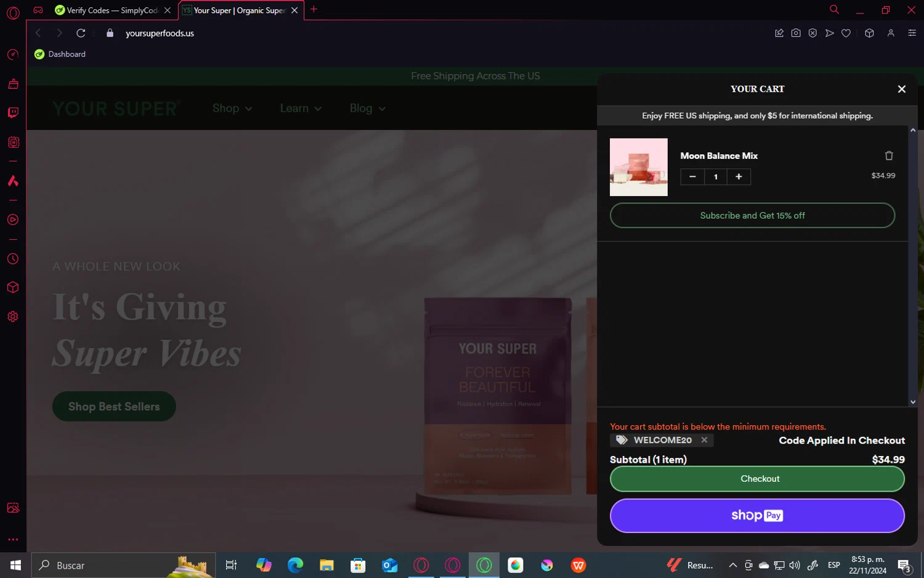The width and height of the screenshot is (924, 578).
Task: Pay with Shop Pay button
Action: tap(757, 516)
